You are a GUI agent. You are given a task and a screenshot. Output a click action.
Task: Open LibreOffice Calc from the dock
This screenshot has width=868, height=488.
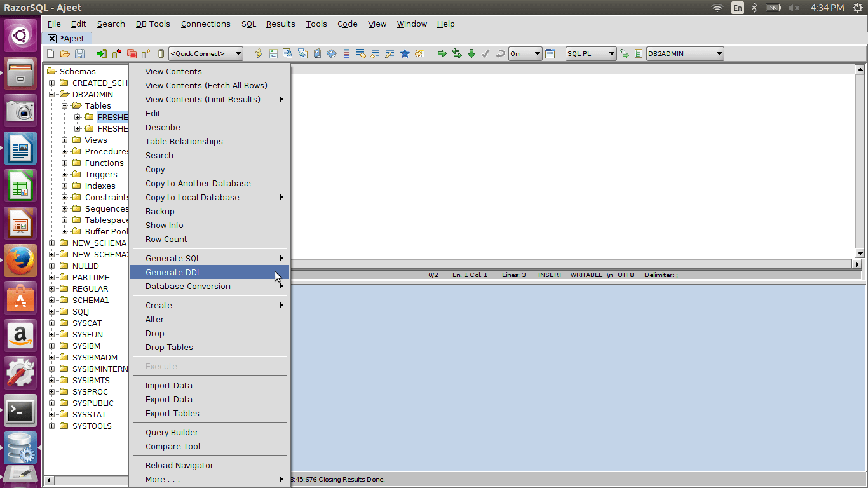[21, 186]
